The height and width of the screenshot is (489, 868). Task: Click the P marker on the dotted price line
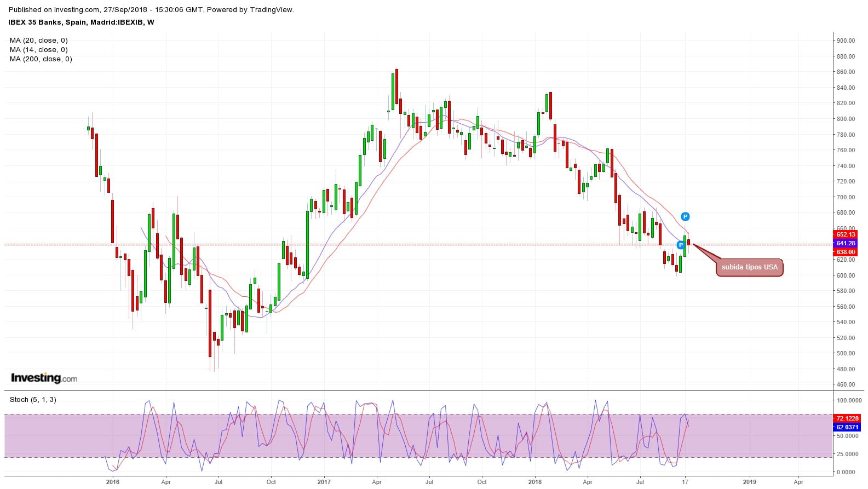pos(681,245)
